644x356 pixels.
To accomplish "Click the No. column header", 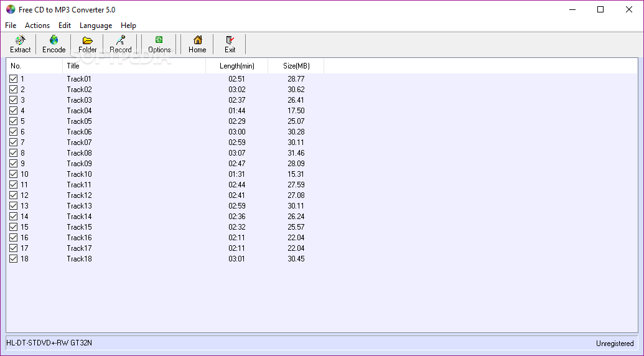I will [x=34, y=66].
